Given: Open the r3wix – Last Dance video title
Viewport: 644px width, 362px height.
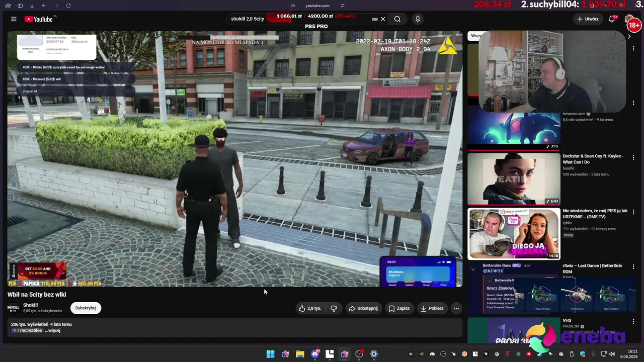Looking at the screenshot, I should 592,268.
